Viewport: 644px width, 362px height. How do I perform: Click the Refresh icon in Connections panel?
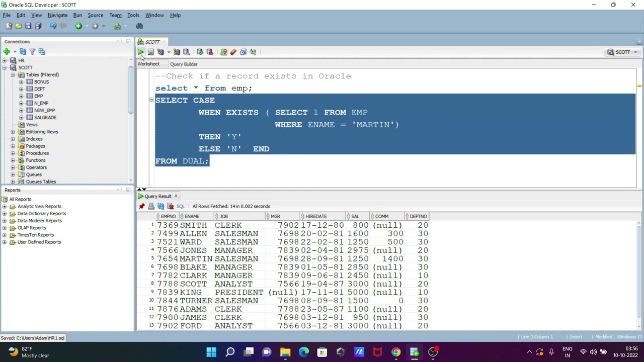23,51
